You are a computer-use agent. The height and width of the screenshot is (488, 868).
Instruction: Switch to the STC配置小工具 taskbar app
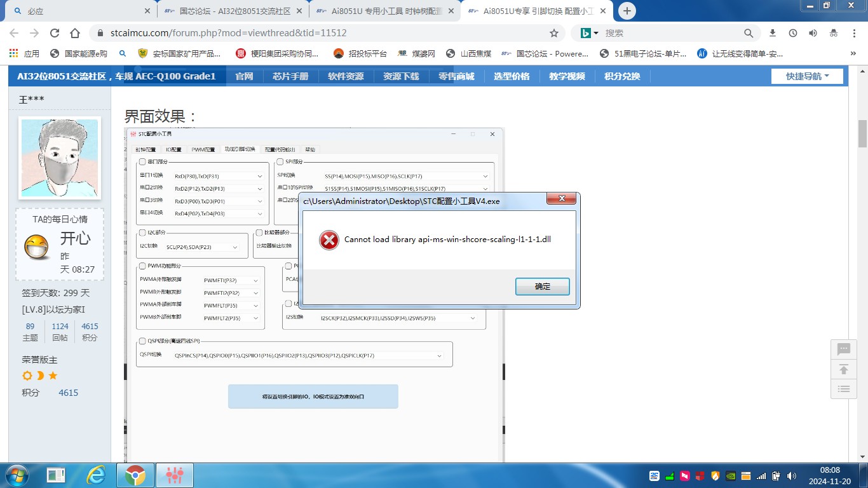(x=174, y=475)
